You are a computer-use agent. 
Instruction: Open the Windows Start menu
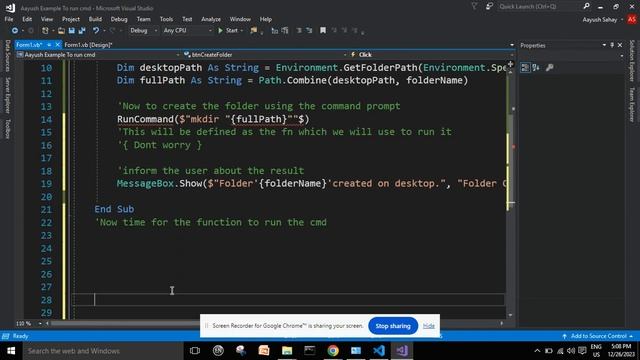point(11,351)
